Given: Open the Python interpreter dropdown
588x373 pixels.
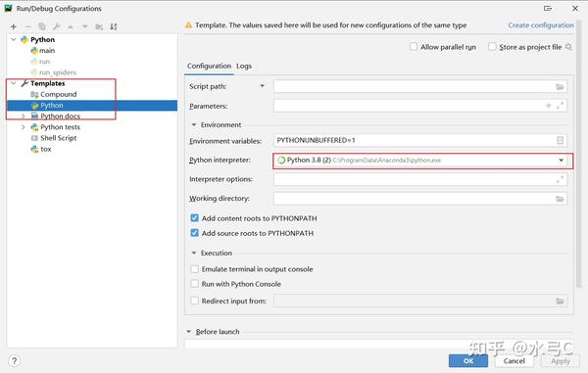Looking at the screenshot, I should tap(561, 161).
